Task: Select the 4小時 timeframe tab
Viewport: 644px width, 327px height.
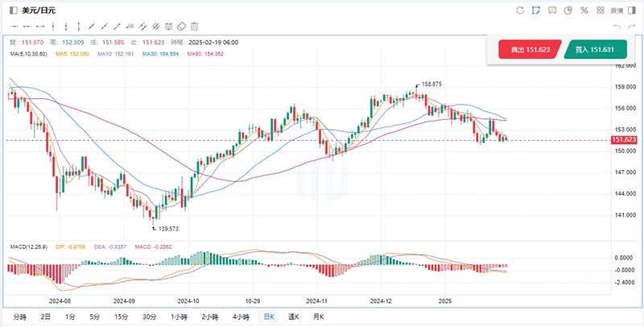Action: pos(241,317)
